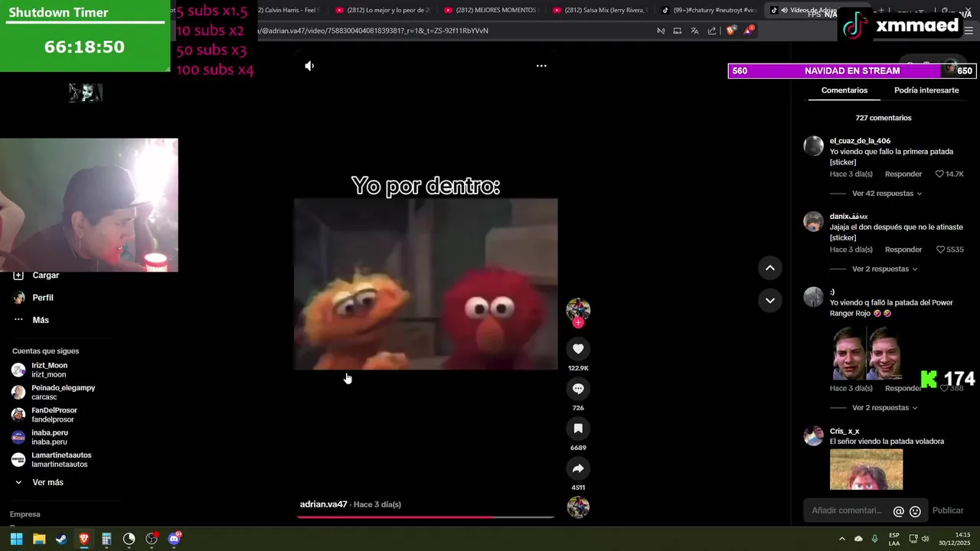Open comments via speech bubble icon
Viewport: 980px width, 551px height.
(x=578, y=389)
